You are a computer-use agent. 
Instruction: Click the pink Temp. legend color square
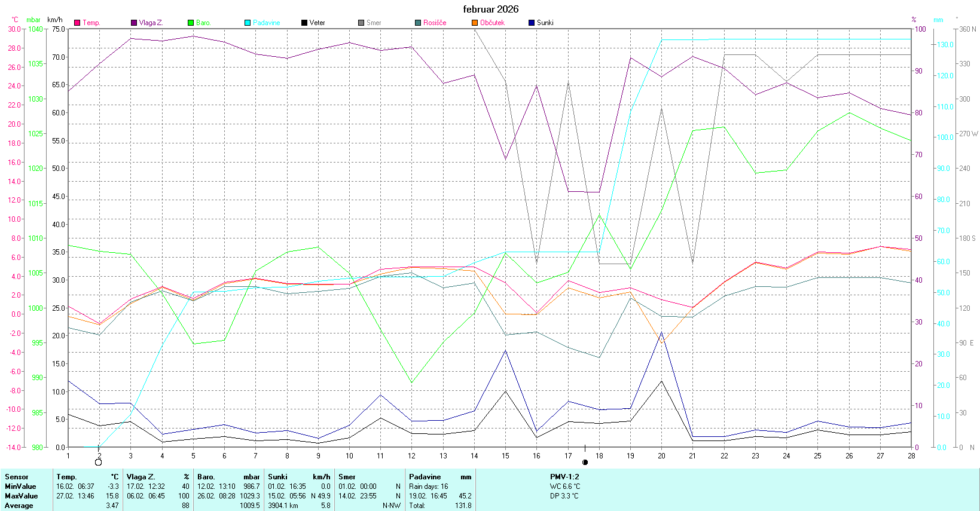[x=77, y=23]
